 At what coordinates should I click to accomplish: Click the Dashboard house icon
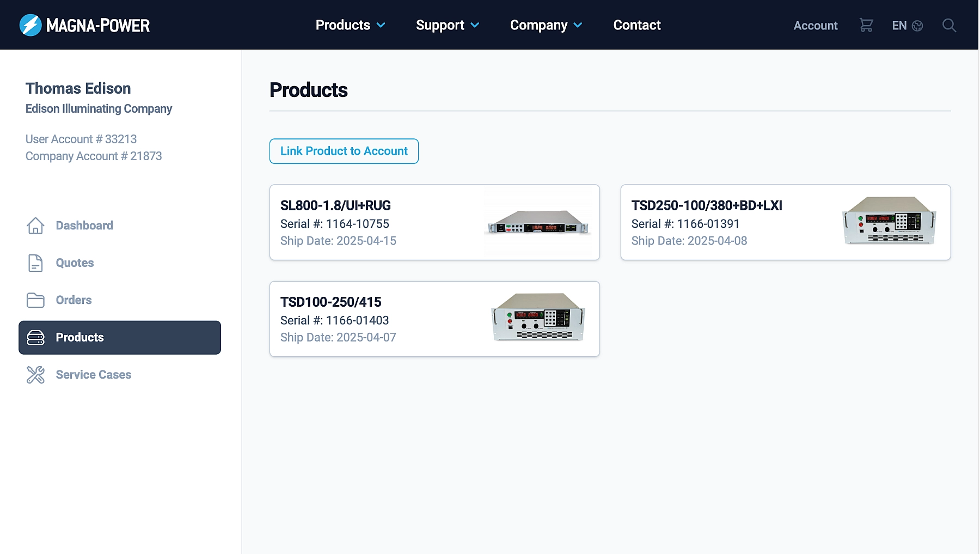[x=35, y=226]
